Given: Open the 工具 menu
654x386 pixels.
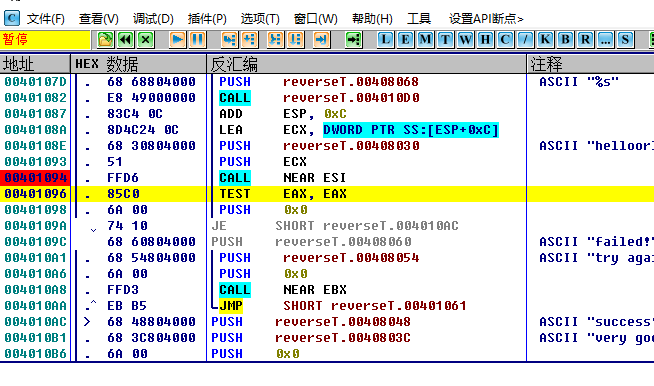Looking at the screenshot, I should pos(418,19).
